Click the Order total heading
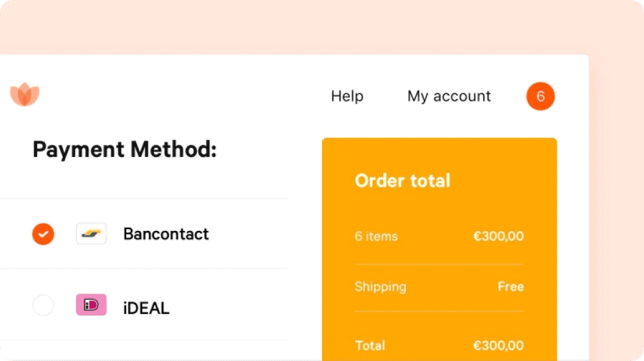Screen dimensions: 644x361 click(x=403, y=180)
